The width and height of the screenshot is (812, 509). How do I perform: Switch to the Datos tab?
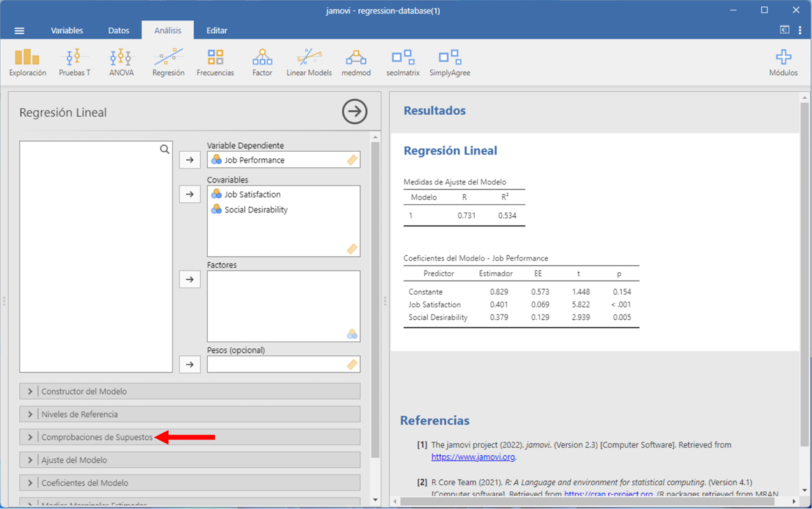pos(119,31)
